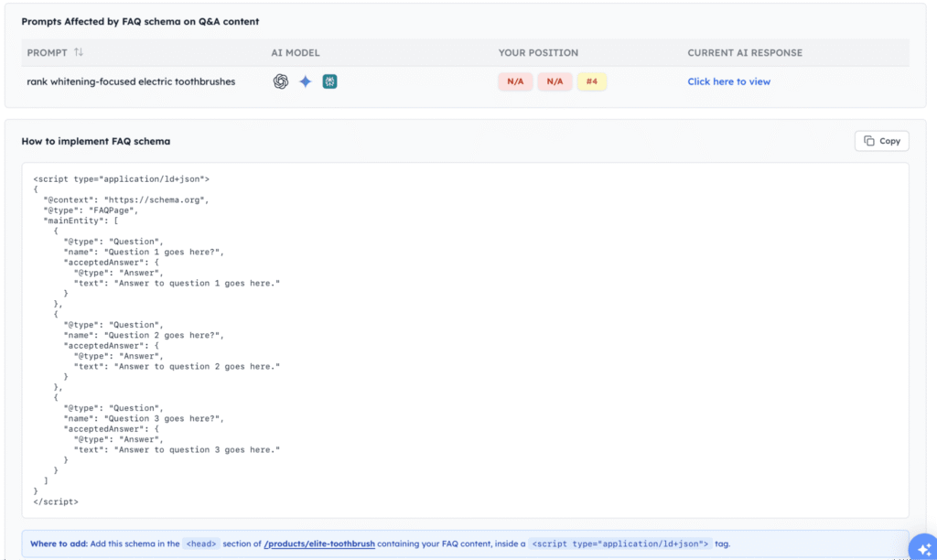
Task: Click 'Question 1 goes here?' code line
Action: pos(144,253)
